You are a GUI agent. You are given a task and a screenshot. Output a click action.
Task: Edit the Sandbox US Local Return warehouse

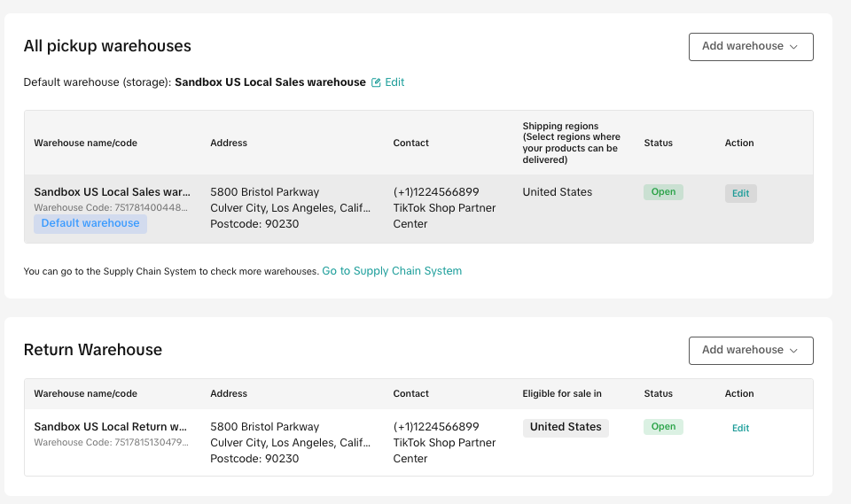(740, 428)
